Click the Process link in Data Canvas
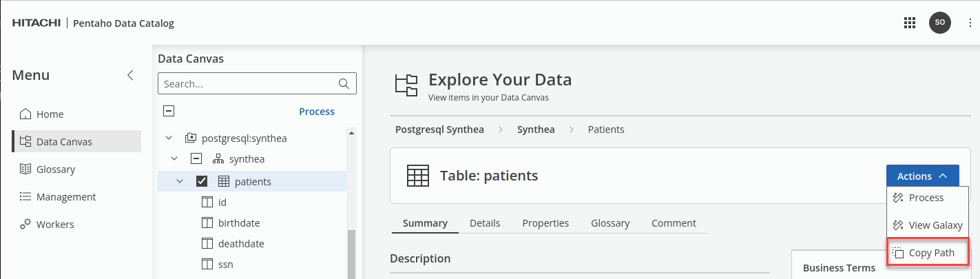Viewport: 980px width, 279px height. [317, 112]
